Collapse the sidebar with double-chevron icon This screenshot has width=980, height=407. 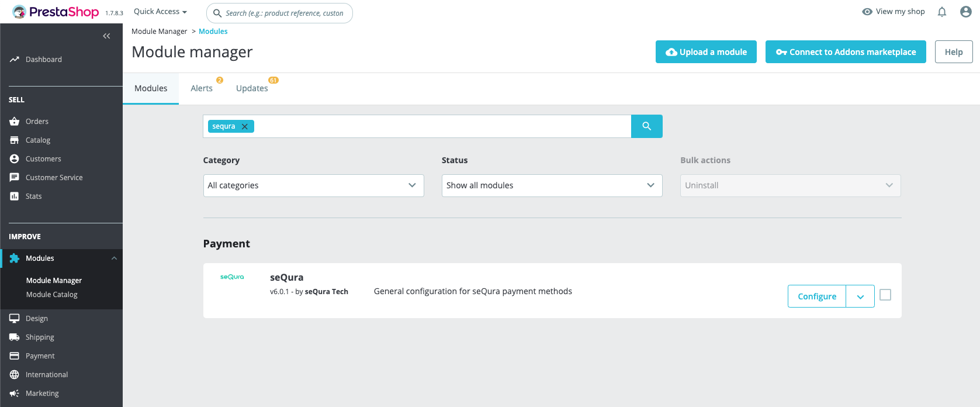[x=106, y=36]
